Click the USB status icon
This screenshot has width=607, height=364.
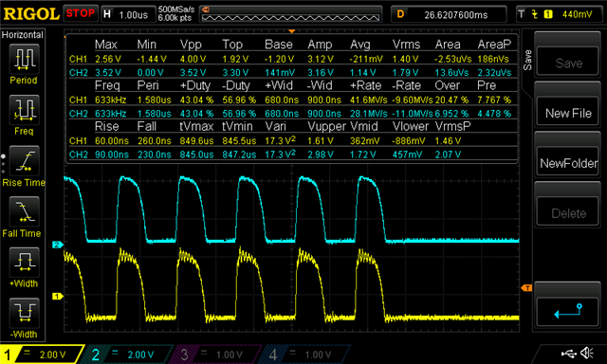[569, 353]
